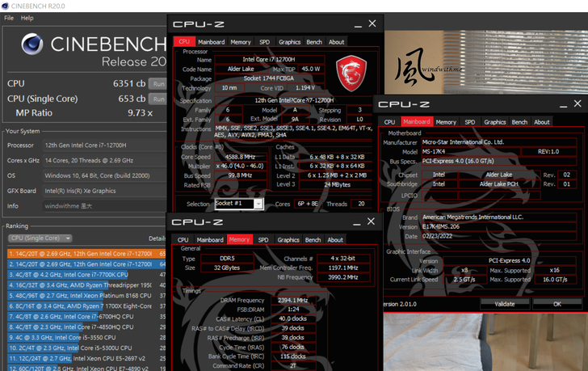
Task: Select SPD tab in top CPU-Z window
Action: (264, 42)
